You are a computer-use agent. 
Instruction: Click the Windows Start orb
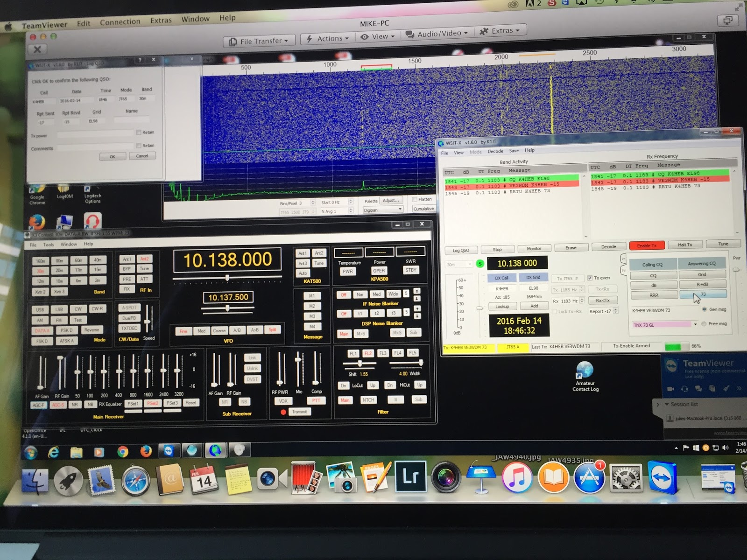(31, 452)
